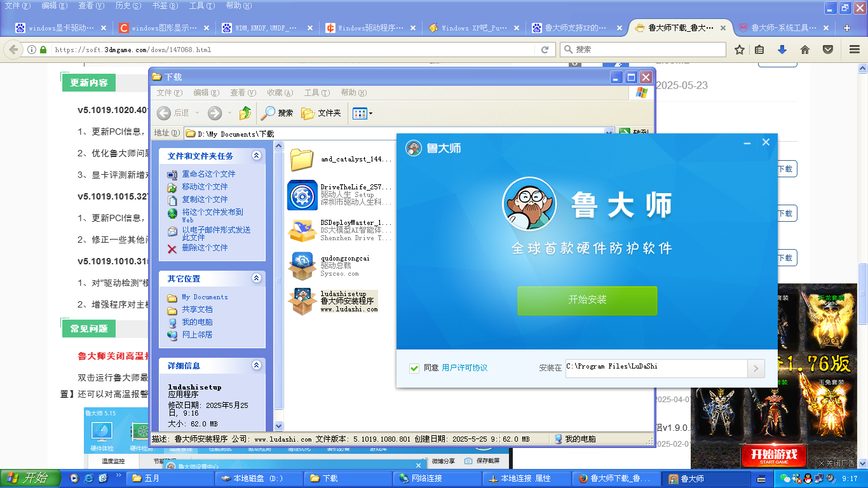This screenshot has height=488, width=868.
Task: Switch to Windows XP吧 browser tab
Action: pyautogui.click(x=473, y=28)
